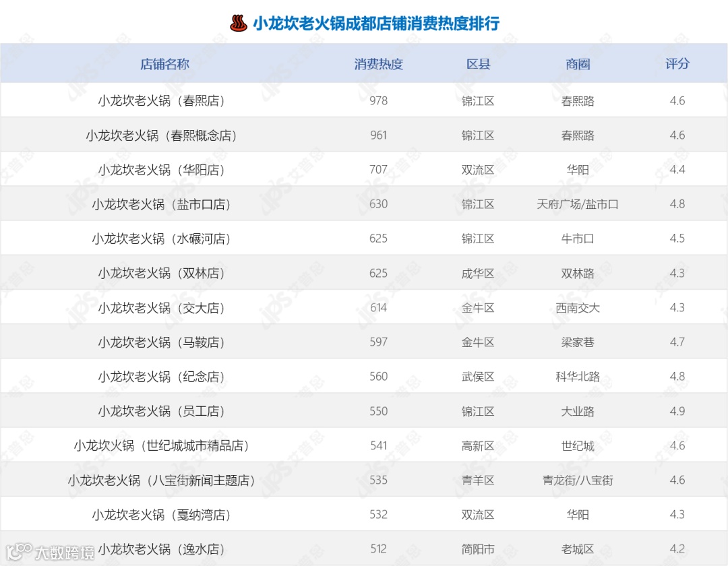Select the 消费热度 column header

(378, 64)
